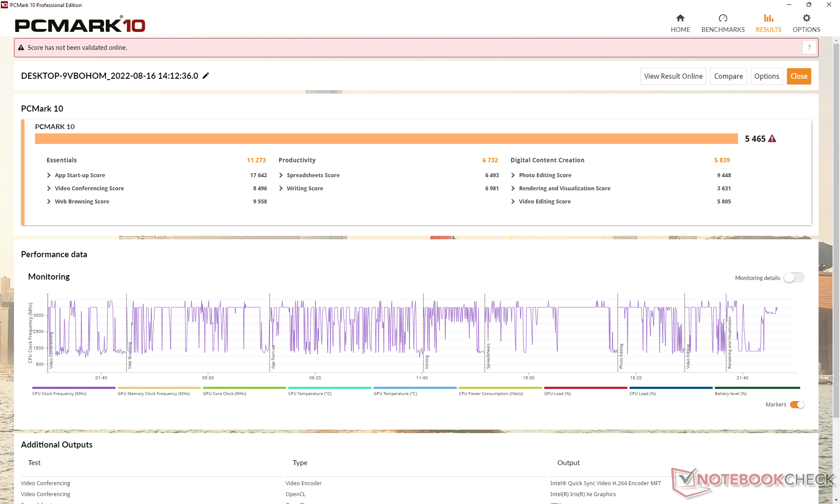Image resolution: width=840 pixels, height=504 pixels.
Task: Click pencil icon to rename result
Action: [x=206, y=76]
